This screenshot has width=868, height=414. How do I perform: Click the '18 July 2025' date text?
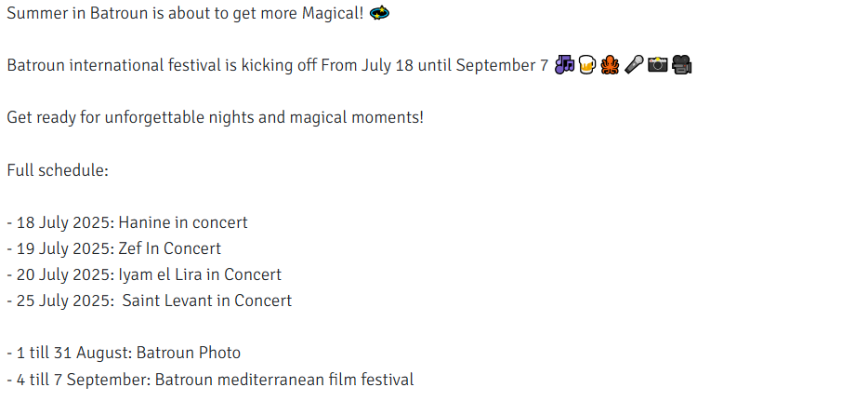[x=65, y=222]
